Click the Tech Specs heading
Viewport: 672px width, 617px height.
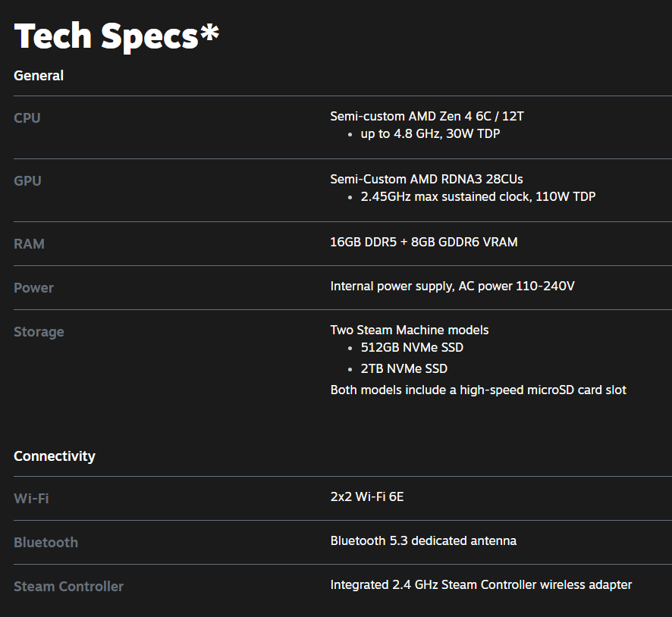tap(116, 36)
